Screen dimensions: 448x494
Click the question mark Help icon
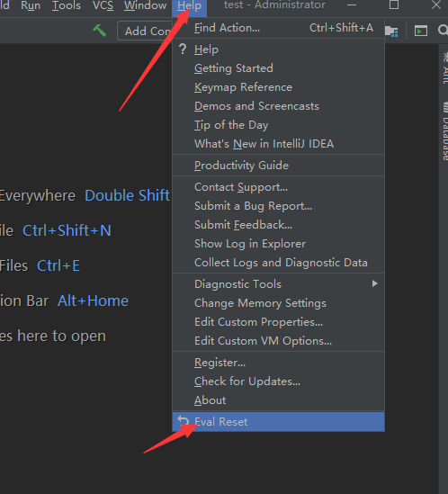click(x=183, y=49)
